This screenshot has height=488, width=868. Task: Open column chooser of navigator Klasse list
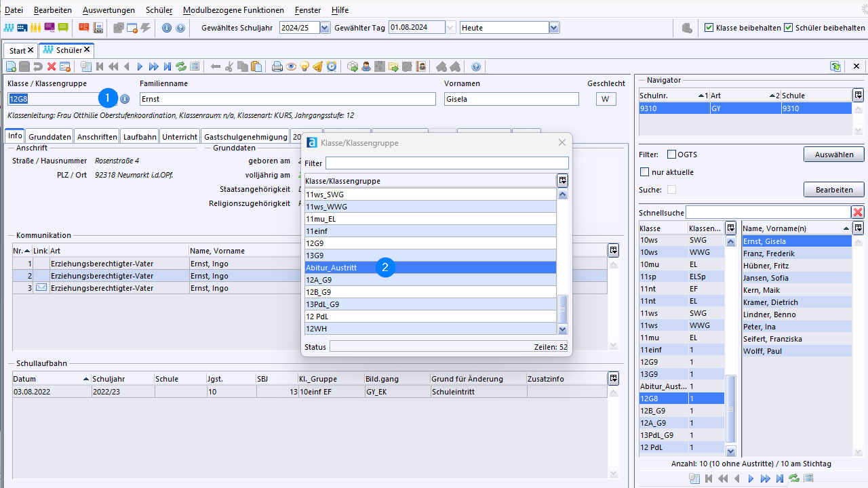pos(730,228)
